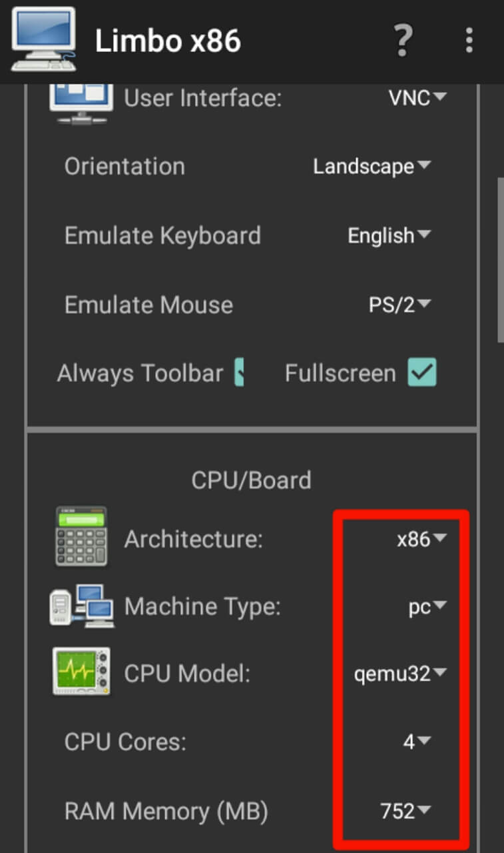This screenshot has width=504, height=853.
Task: Tap the Machine Type computers icon
Action: click(81, 605)
